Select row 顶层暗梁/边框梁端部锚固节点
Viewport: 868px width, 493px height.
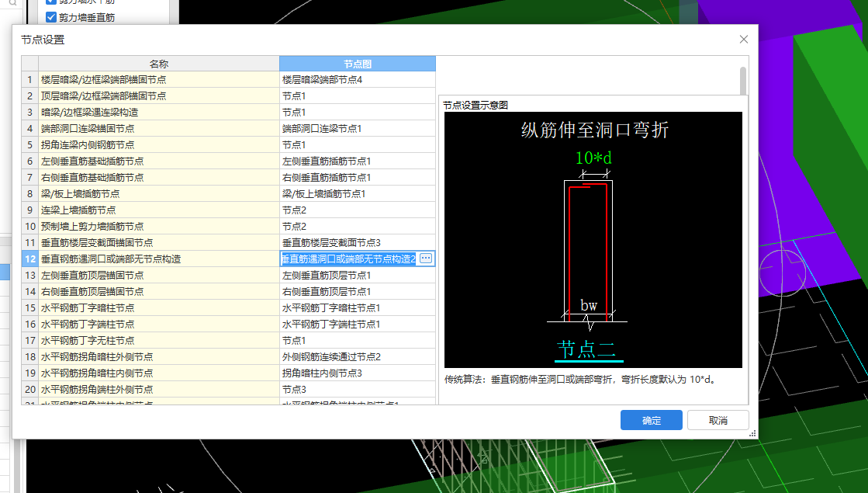point(159,95)
